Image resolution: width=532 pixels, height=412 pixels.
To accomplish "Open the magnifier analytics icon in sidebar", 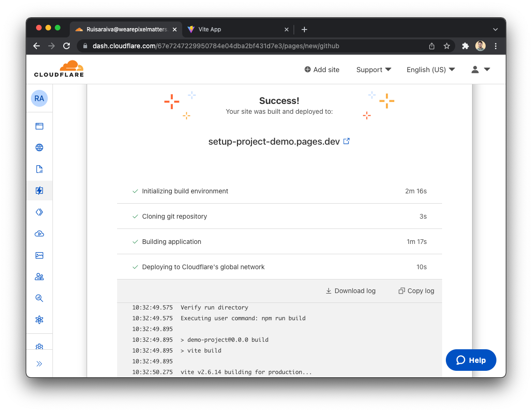I will click(39, 298).
